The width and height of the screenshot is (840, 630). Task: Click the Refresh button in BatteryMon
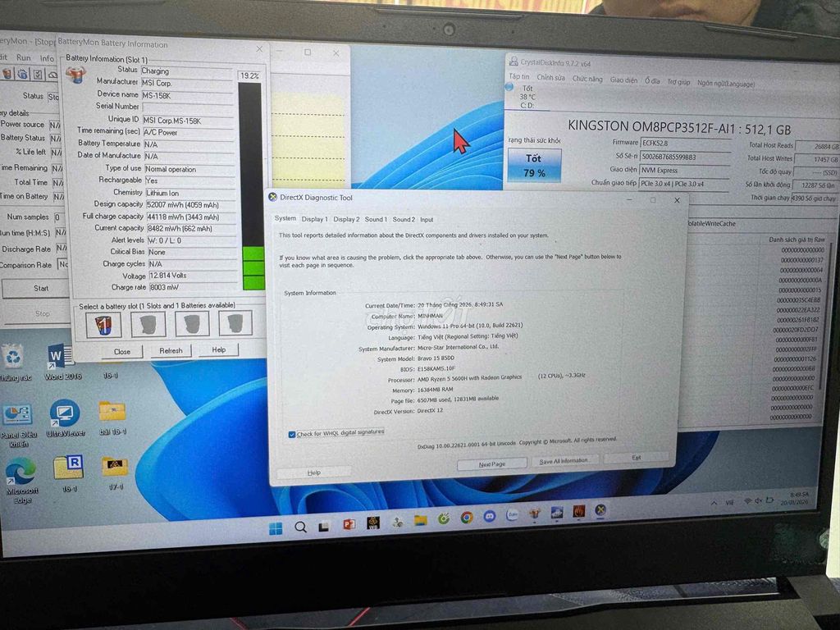171,350
